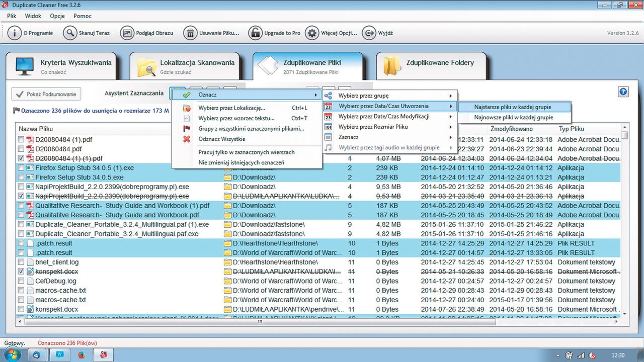Select Najstarsze pliki w każdej grupie
This screenshot has height=362, width=644.
coord(513,107)
